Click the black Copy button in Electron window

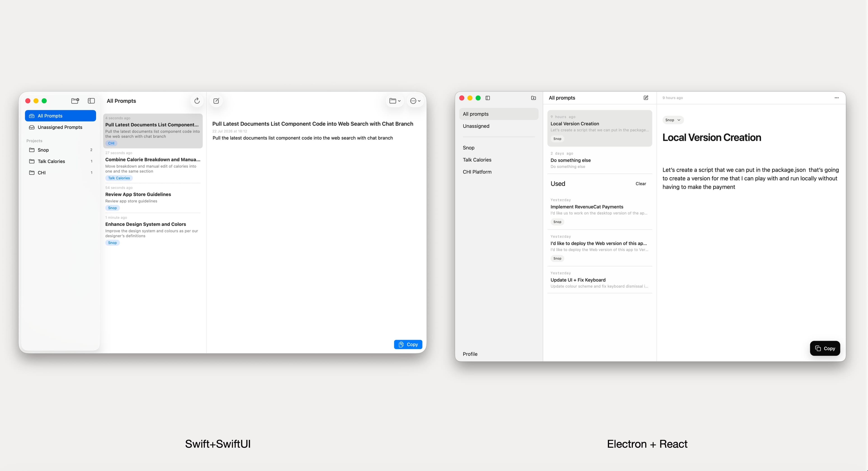[x=825, y=349]
